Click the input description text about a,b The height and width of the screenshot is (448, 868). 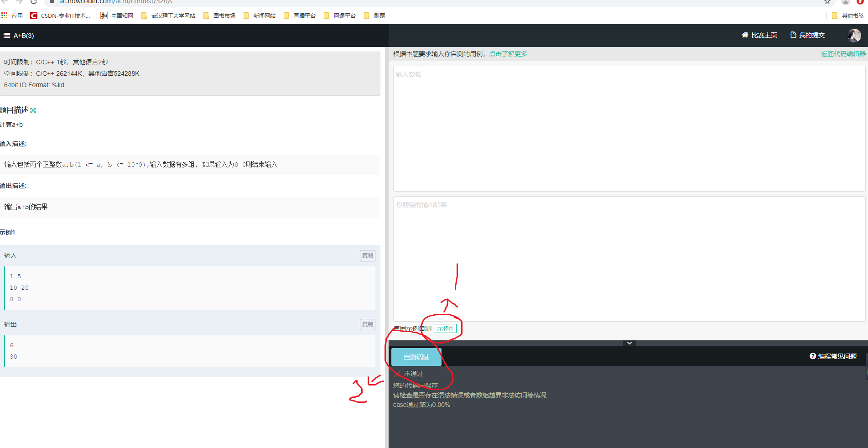click(141, 164)
